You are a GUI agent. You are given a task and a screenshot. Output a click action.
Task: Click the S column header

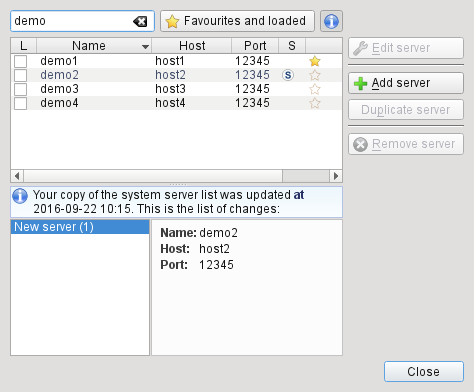click(x=292, y=46)
